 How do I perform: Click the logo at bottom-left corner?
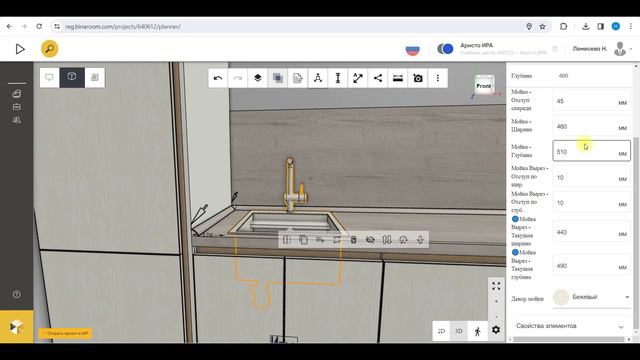[x=16, y=327]
